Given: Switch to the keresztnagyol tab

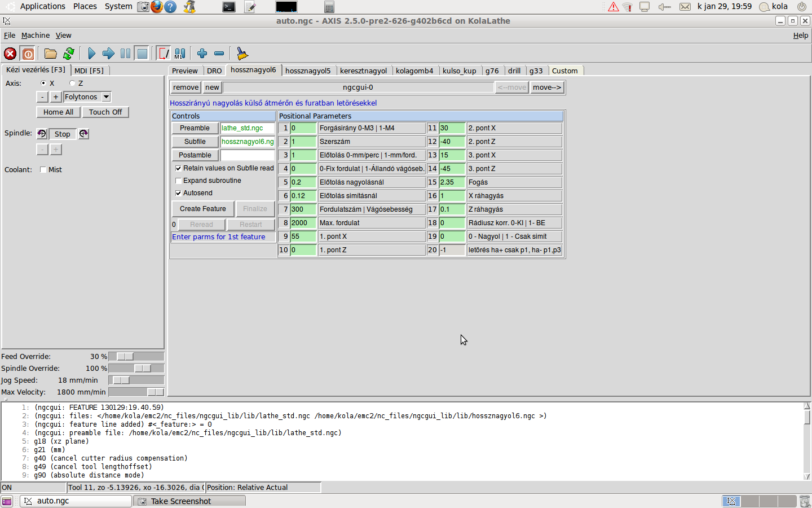Looking at the screenshot, I should (x=363, y=71).
